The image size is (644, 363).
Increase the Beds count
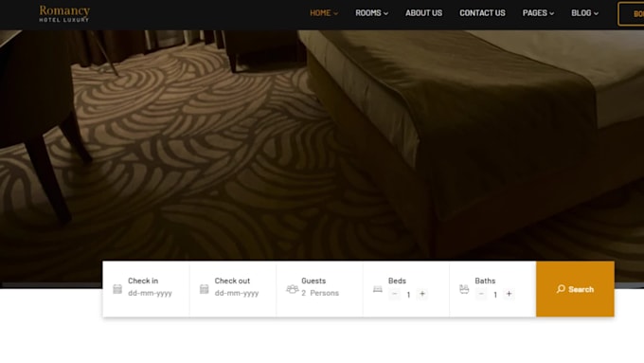point(422,294)
